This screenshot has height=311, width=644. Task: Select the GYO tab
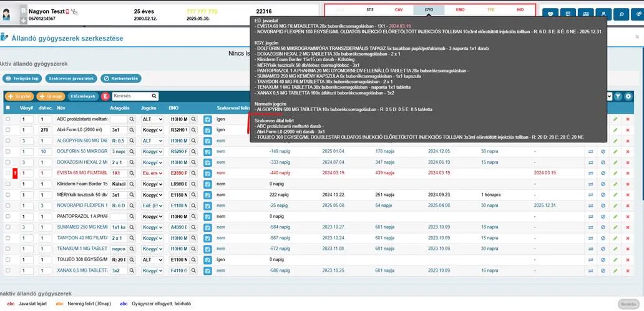429,9
